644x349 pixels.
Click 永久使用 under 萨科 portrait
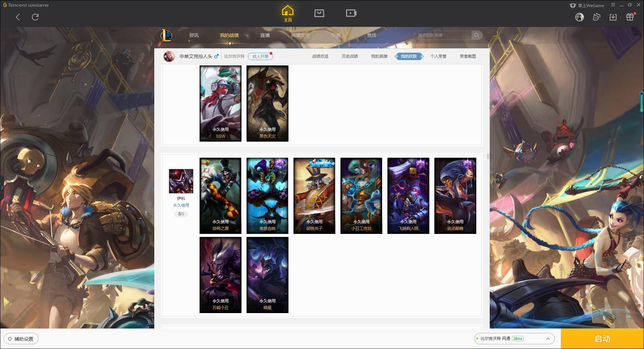pyautogui.click(x=181, y=205)
